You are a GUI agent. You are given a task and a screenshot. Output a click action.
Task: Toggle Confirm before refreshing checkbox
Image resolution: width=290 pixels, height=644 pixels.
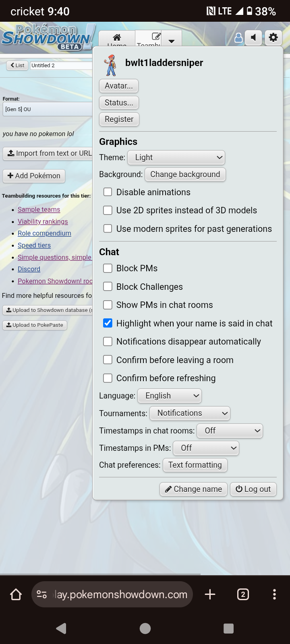coord(108,378)
